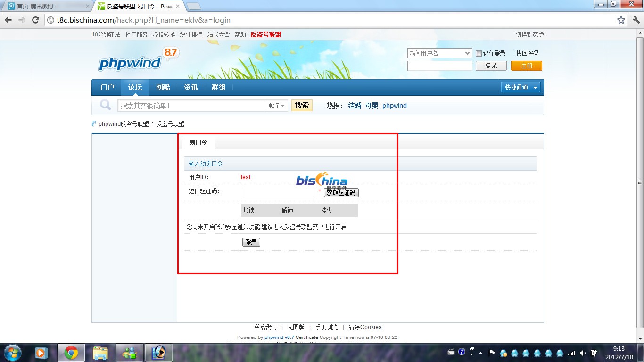The width and height of the screenshot is (644, 362).
Task: Click the browser forward arrow
Action: (22, 20)
